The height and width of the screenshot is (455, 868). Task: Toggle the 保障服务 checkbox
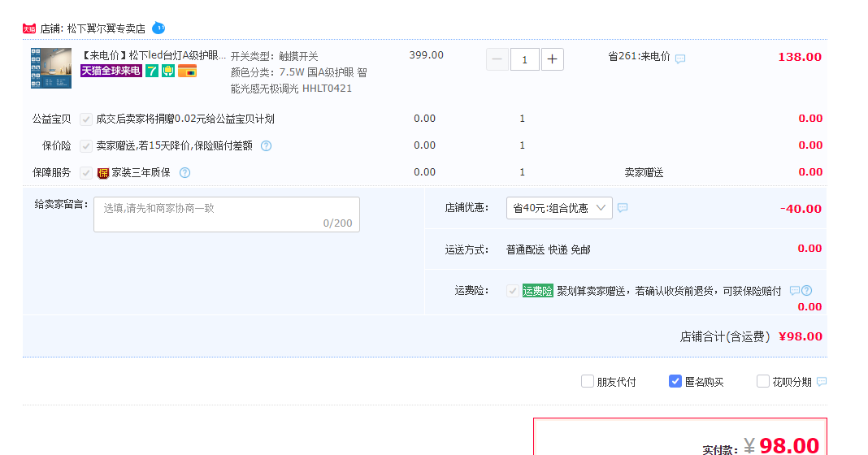point(86,173)
